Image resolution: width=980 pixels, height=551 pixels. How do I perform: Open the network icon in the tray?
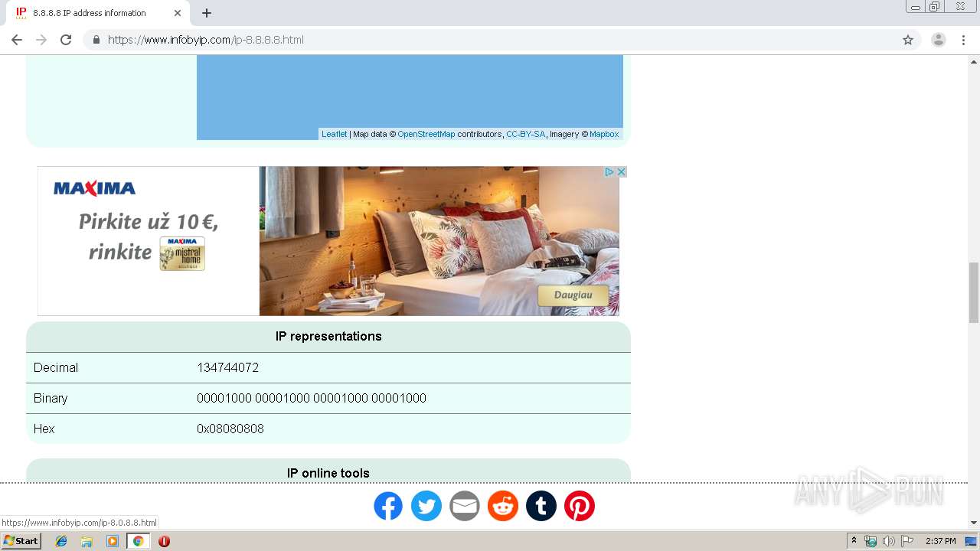[x=871, y=541]
